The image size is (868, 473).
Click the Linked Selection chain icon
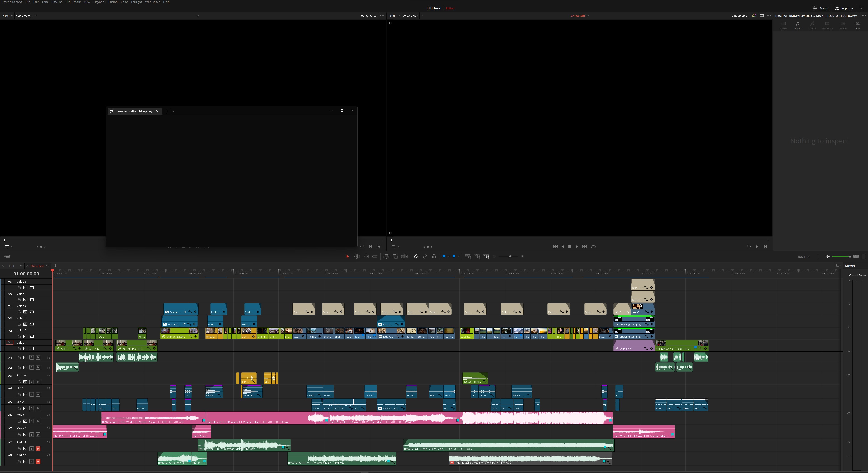425,256
